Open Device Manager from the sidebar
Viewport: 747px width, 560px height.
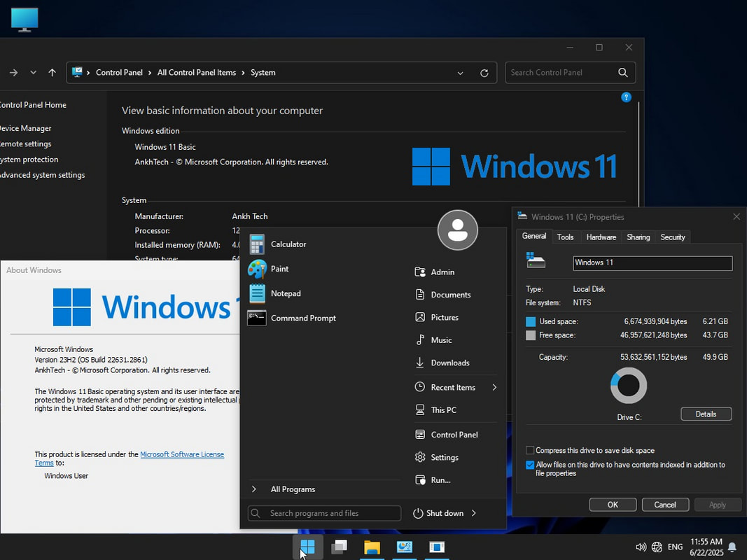[x=25, y=128]
